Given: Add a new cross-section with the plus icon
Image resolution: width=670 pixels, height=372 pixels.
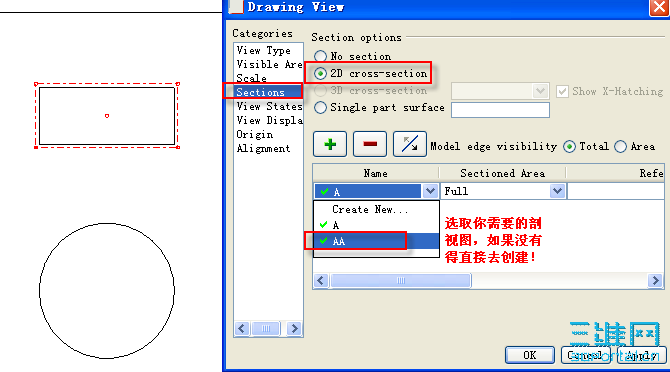Looking at the screenshot, I should (330, 144).
